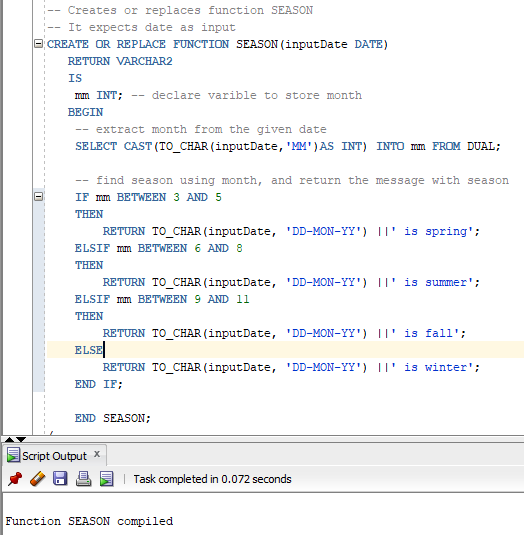Click 'mm INT;' variable declaration
The height and width of the screenshot is (535, 524).
coord(99,95)
